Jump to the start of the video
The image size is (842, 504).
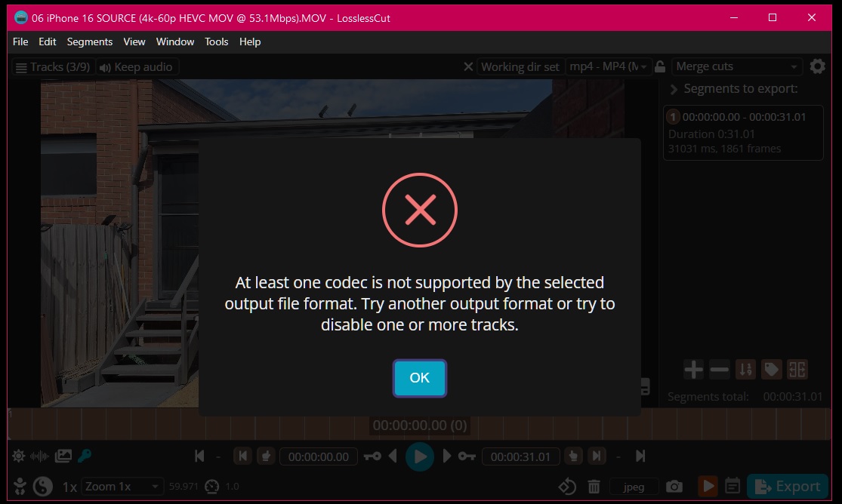[x=199, y=456]
